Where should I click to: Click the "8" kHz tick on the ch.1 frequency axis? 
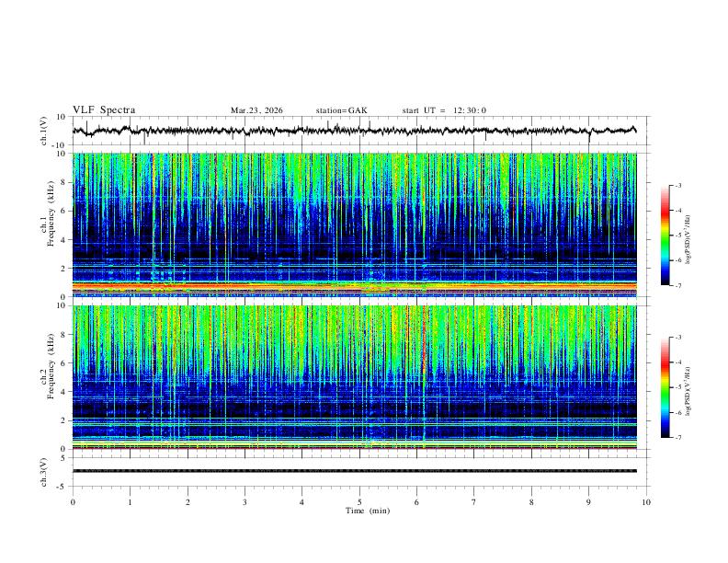63,182
